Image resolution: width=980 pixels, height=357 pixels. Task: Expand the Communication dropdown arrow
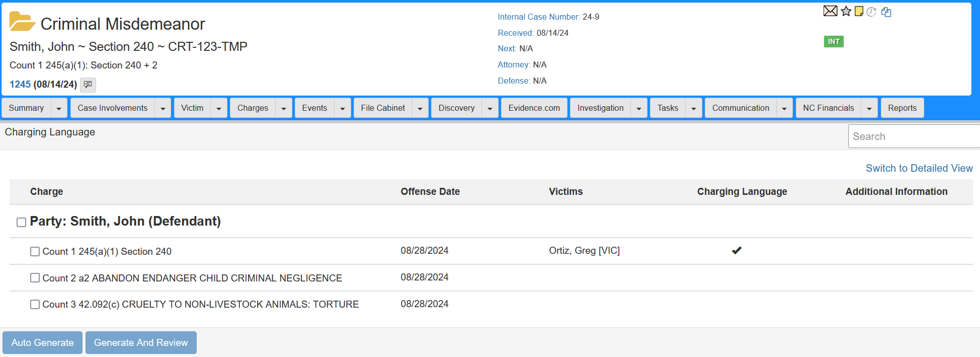point(784,108)
